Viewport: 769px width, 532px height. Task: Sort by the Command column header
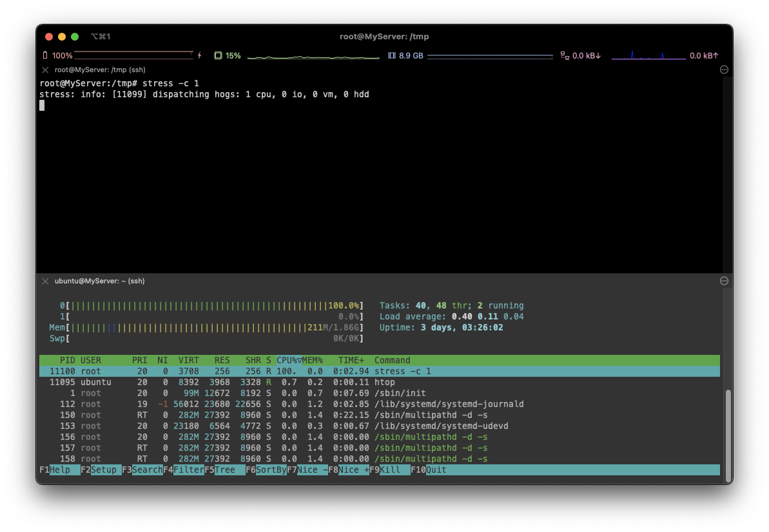point(393,360)
